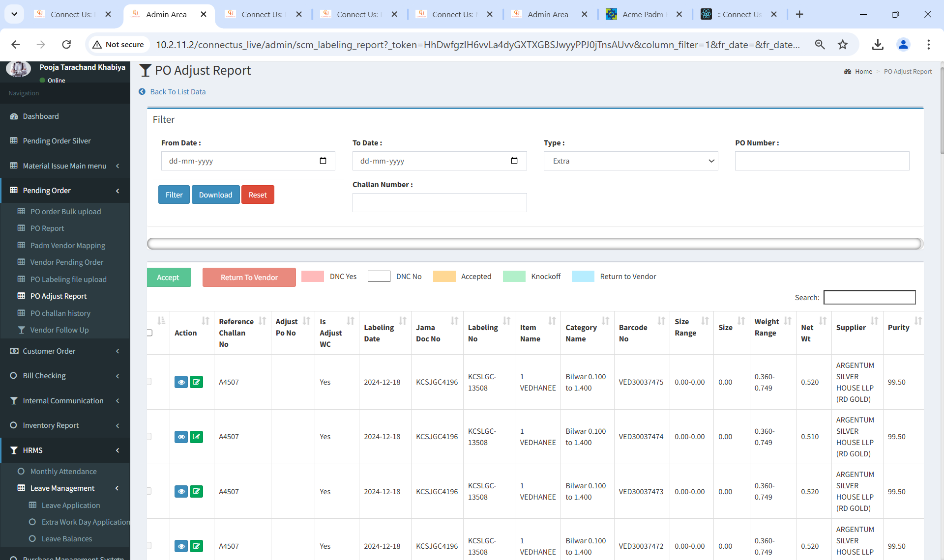
Task: Sort by Net Wt column arrows
Action: [823, 321]
